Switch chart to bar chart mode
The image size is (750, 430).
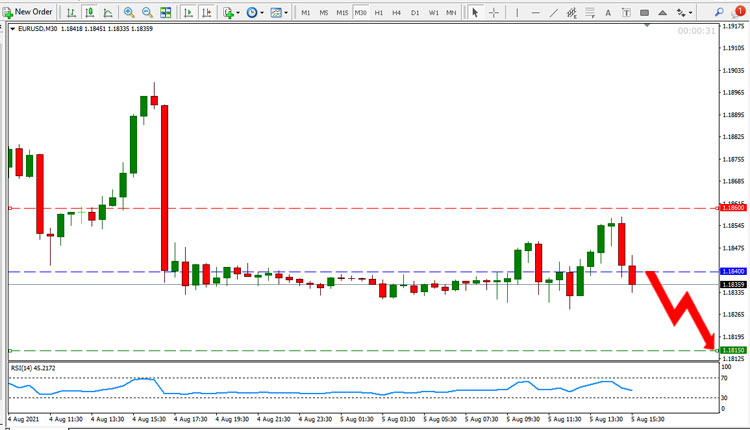click(71, 13)
